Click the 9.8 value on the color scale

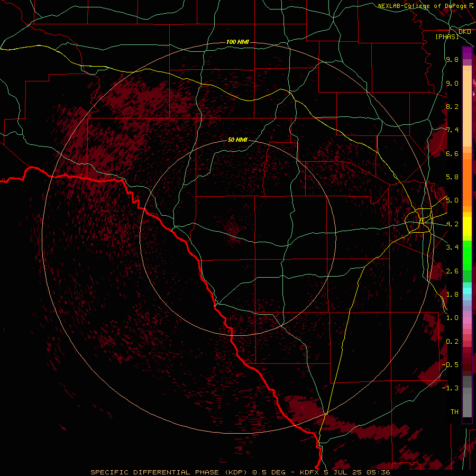tap(452, 59)
